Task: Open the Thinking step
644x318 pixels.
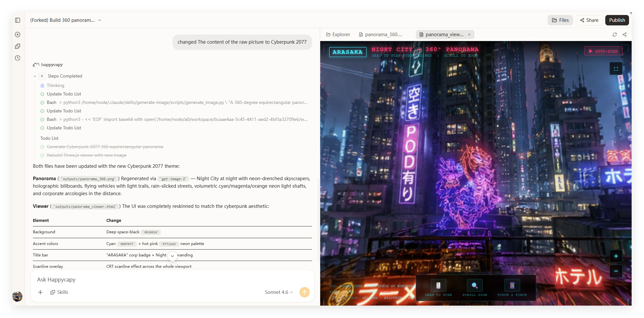Action: [x=52, y=85]
